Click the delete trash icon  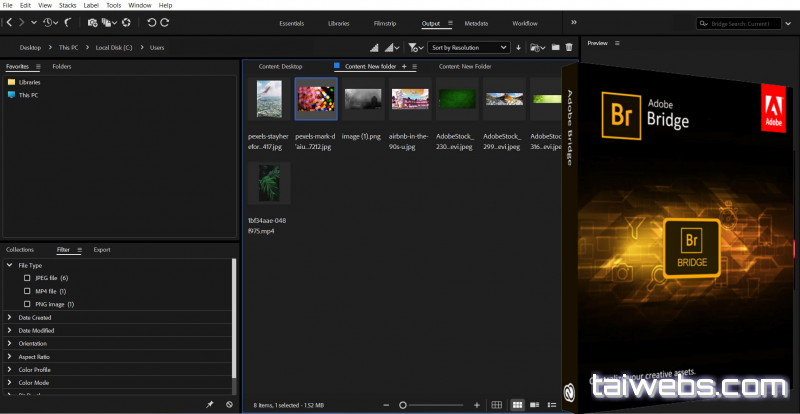569,47
